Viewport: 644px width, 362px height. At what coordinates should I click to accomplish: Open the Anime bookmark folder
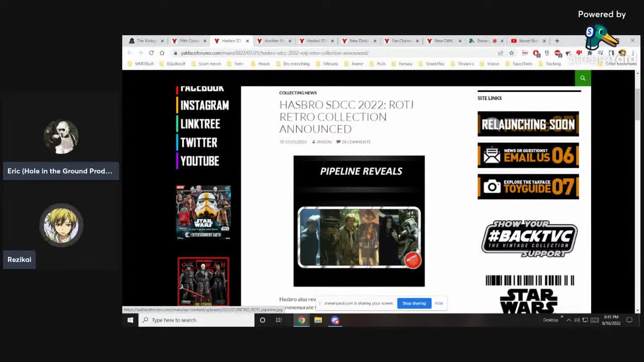coord(354,64)
